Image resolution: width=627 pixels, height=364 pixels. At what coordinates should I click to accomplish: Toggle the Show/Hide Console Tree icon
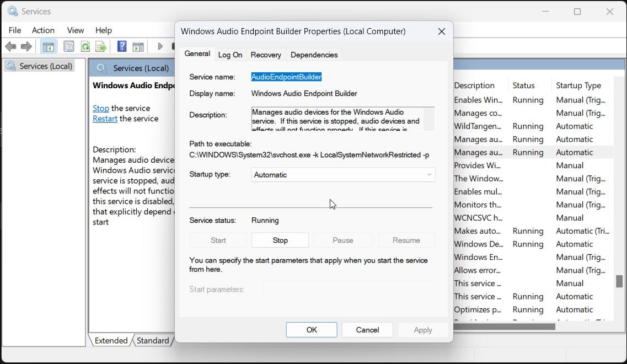point(48,46)
